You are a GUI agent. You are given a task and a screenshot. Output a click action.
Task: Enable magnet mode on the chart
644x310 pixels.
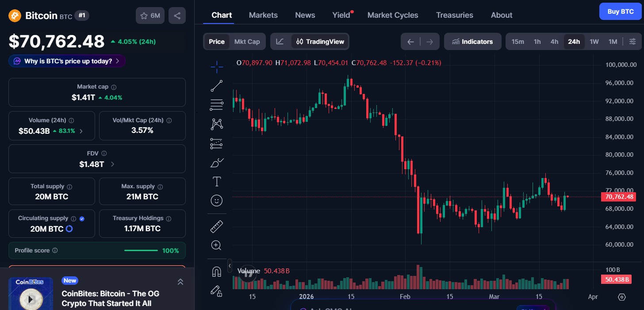[x=217, y=271]
